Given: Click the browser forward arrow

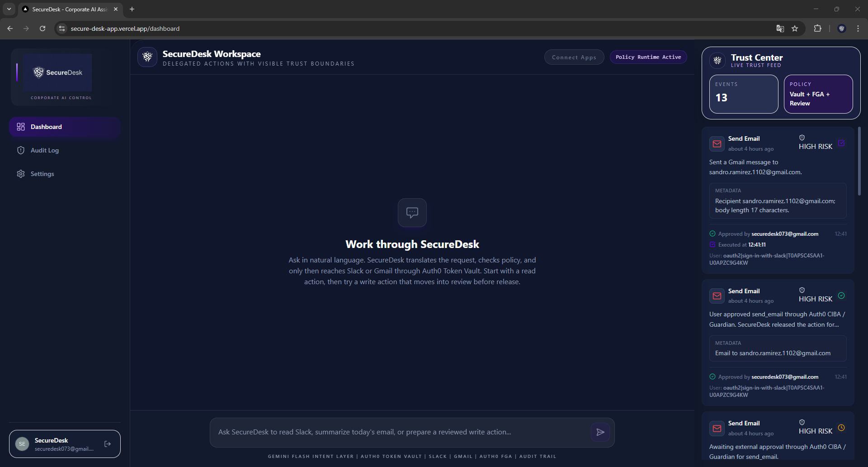Looking at the screenshot, I should pos(26,29).
